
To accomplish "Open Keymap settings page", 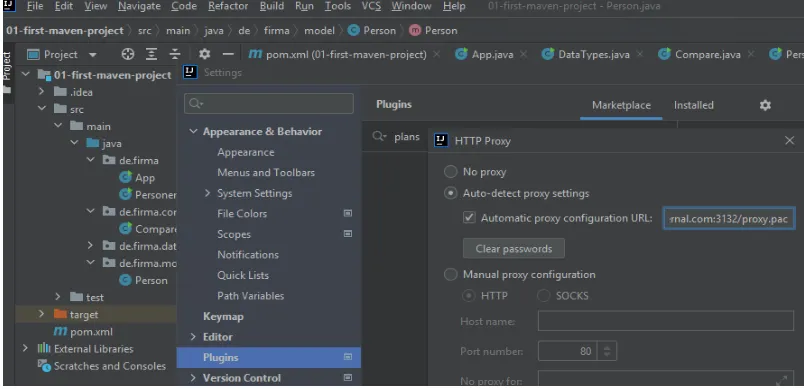I will pos(223,316).
